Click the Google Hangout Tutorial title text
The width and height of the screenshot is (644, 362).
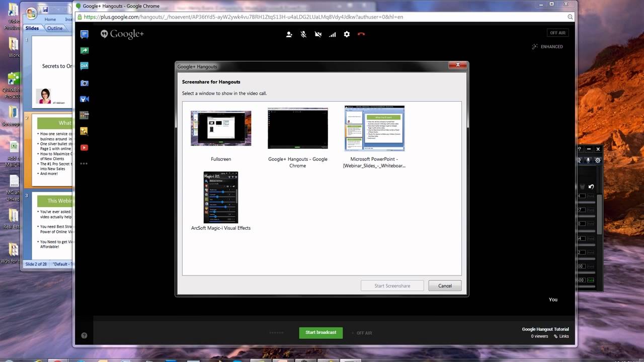coord(545,329)
